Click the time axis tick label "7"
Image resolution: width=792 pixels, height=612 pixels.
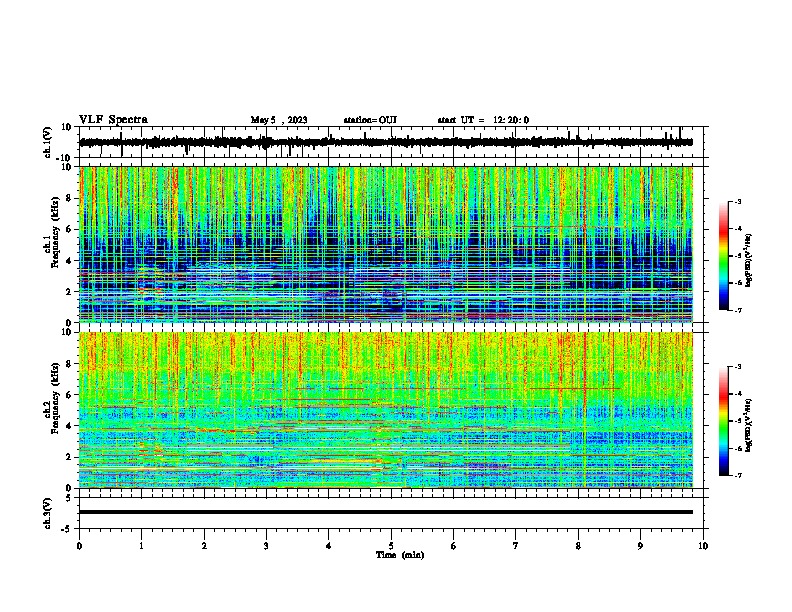point(516,546)
